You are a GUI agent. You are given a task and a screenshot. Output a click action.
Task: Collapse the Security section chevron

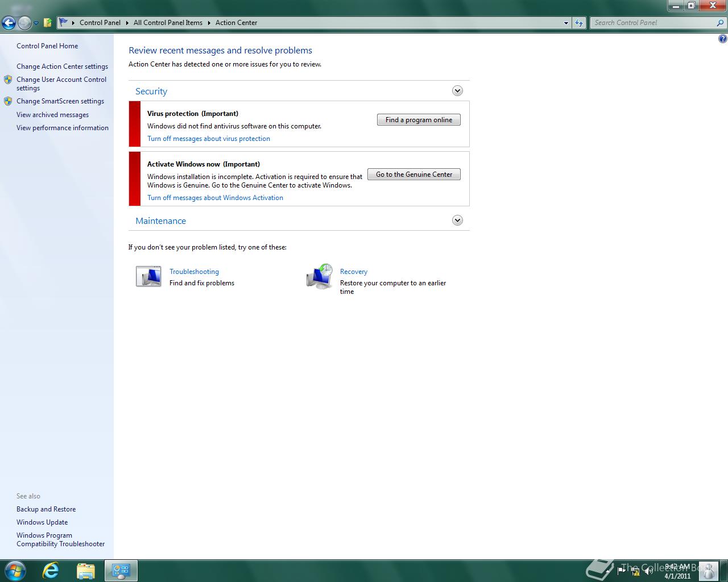tap(457, 91)
